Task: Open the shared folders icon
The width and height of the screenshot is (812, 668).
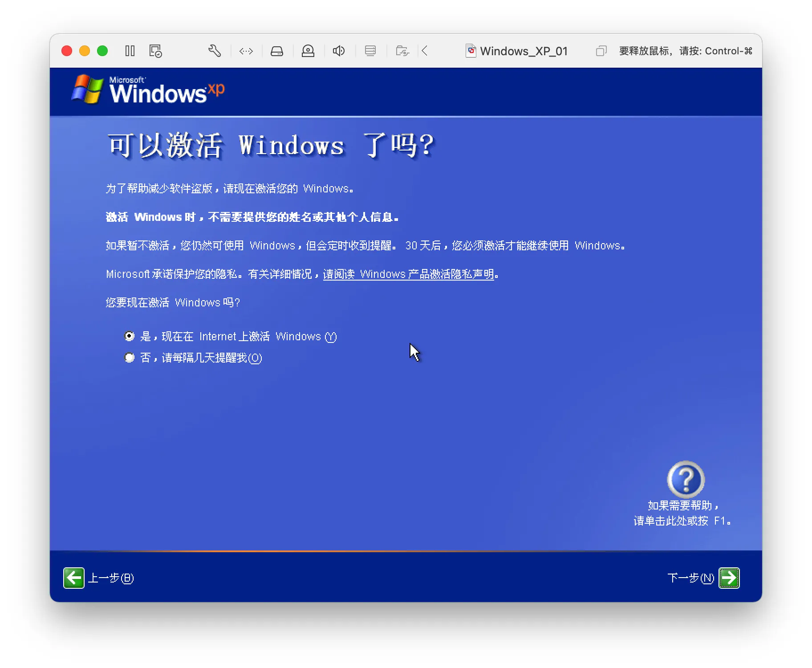Action: click(x=402, y=51)
